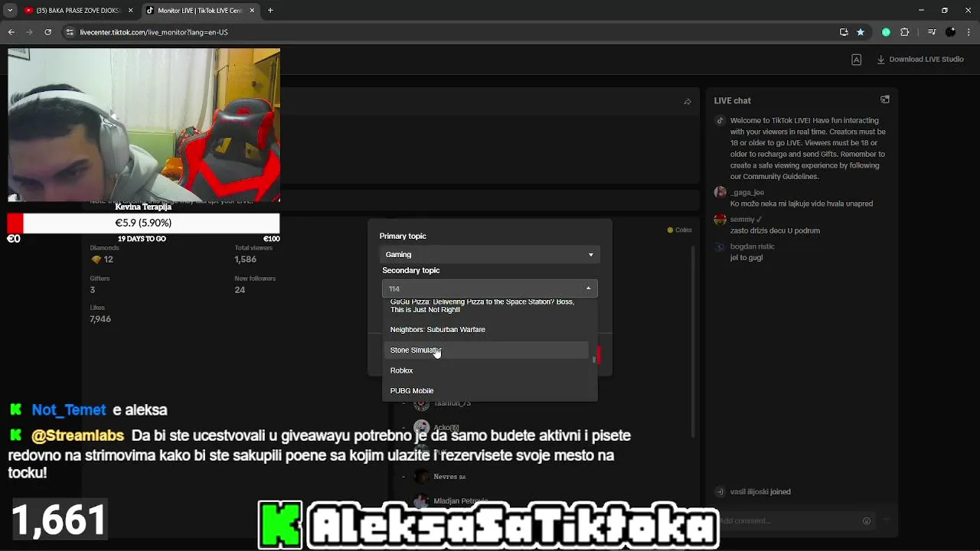Screen dimensions: 980x551
Task: Click the diamonds icon next to 12
Action: click(96, 259)
